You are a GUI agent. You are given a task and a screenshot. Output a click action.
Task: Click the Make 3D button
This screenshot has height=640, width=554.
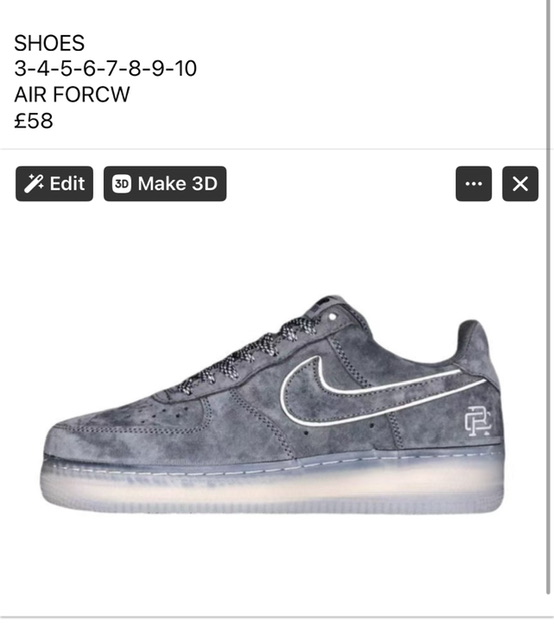[x=165, y=184]
